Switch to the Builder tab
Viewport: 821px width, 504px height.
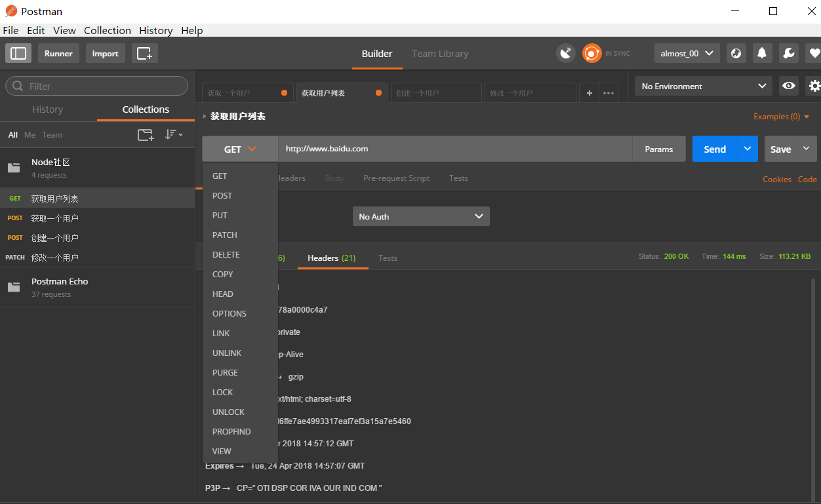(x=377, y=54)
